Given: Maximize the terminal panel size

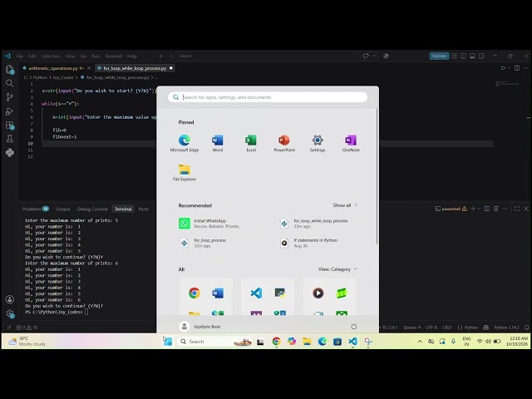Looking at the screenshot, I should (x=517, y=209).
